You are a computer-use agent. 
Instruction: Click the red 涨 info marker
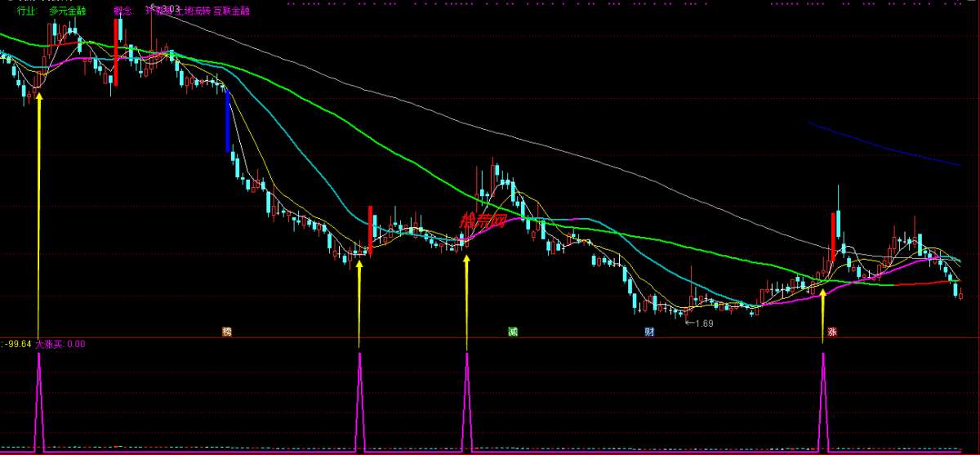tap(831, 332)
